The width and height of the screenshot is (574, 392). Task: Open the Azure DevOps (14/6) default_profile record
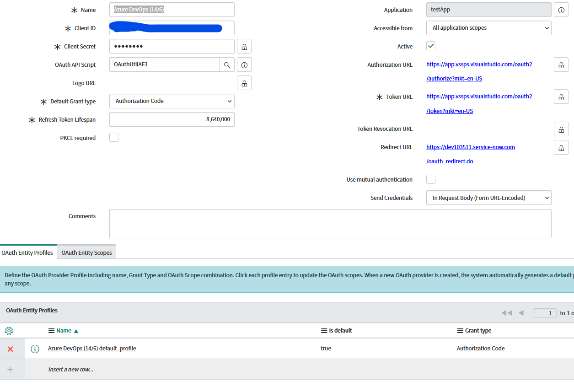pos(92,349)
